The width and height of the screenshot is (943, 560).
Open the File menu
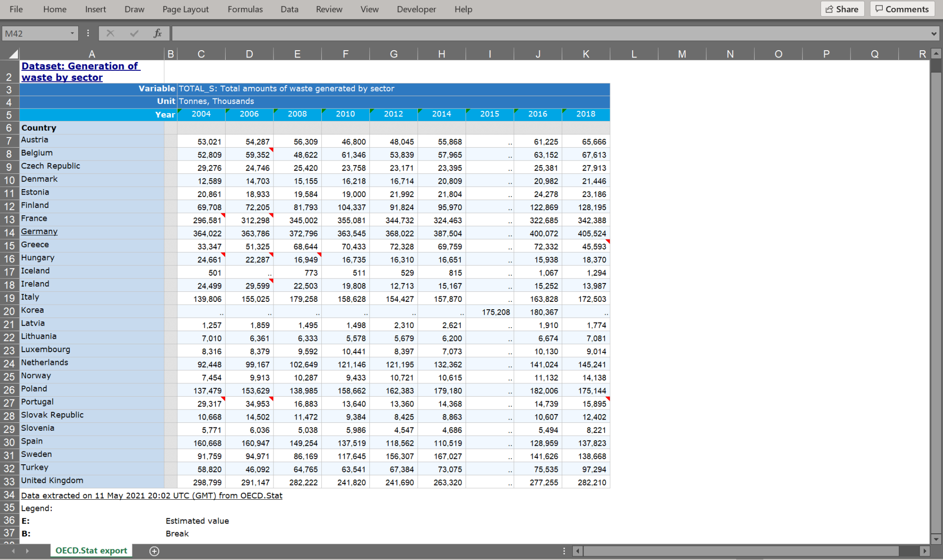pyautogui.click(x=16, y=9)
